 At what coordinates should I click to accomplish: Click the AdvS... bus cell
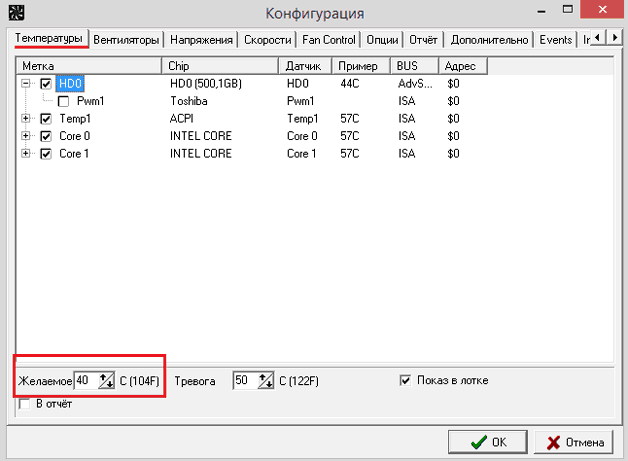point(415,83)
